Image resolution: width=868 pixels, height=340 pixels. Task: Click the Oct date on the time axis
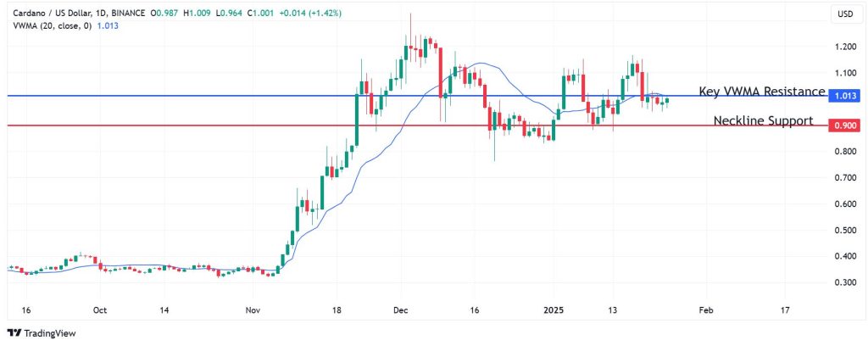click(x=100, y=310)
